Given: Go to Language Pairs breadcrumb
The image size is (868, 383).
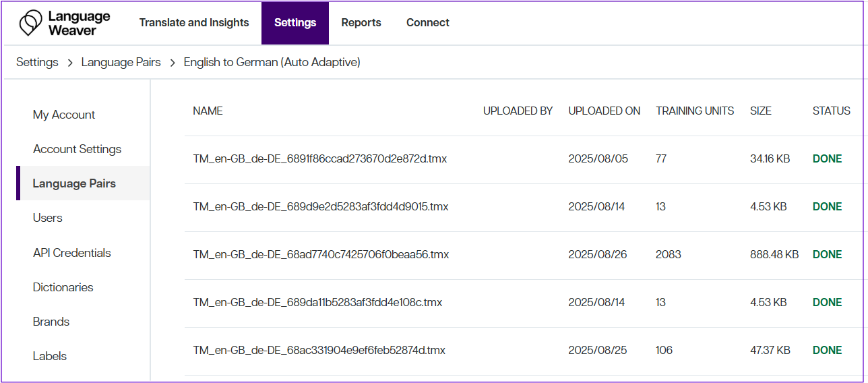Looking at the screenshot, I should point(121,62).
